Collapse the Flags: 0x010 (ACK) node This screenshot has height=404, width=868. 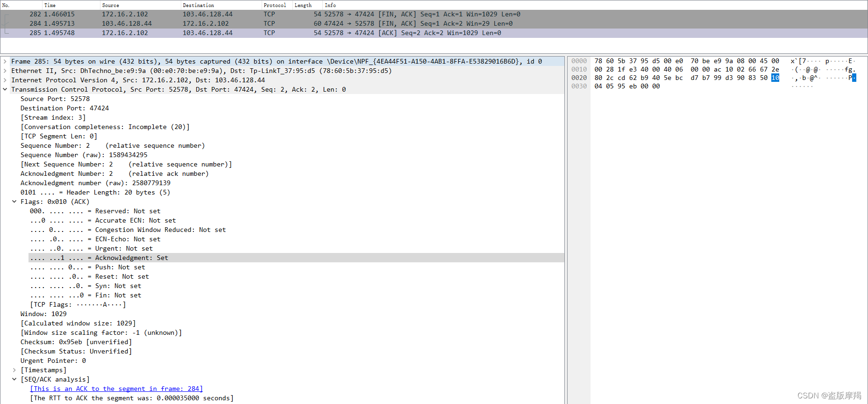pos(14,202)
